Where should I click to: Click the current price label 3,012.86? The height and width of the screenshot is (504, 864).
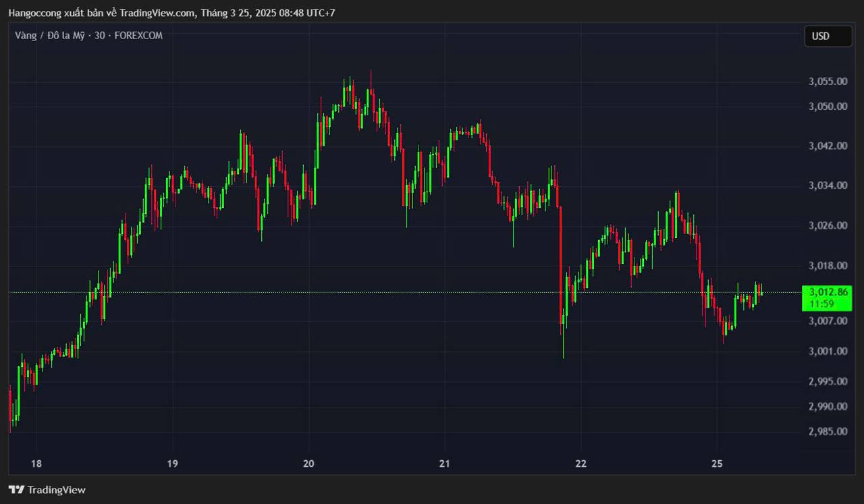click(x=828, y=292)
